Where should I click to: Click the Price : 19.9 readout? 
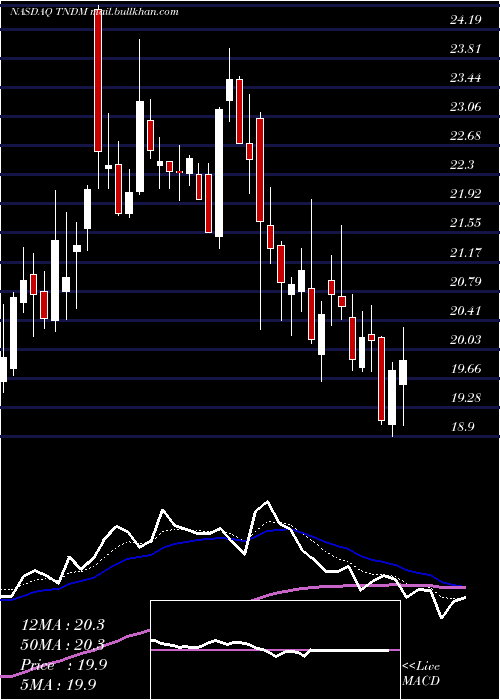click(x=64, y=665)
